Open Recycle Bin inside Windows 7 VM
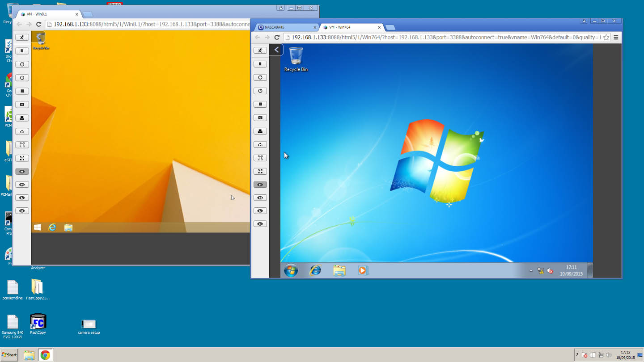The image size is (644, 362). pyautogui.click(x=296, y=59)
